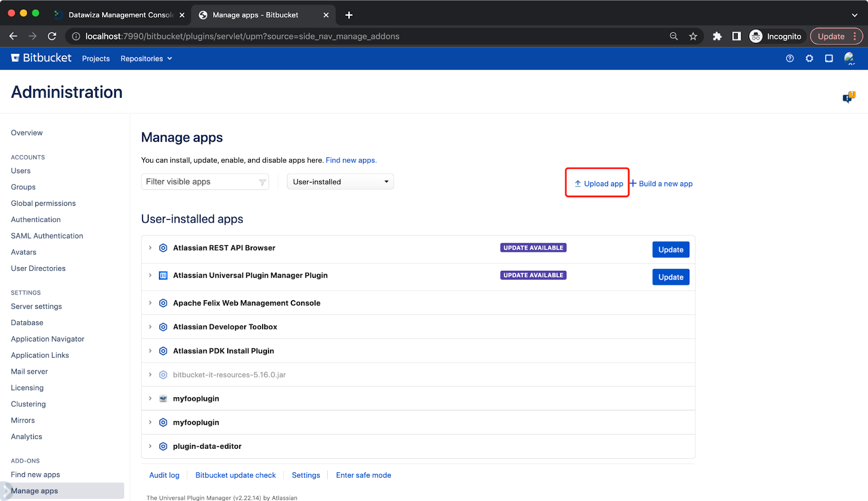This screenshot has height=501, width=868.
Task: Click Build a new app link
Action: coord(661,183)
